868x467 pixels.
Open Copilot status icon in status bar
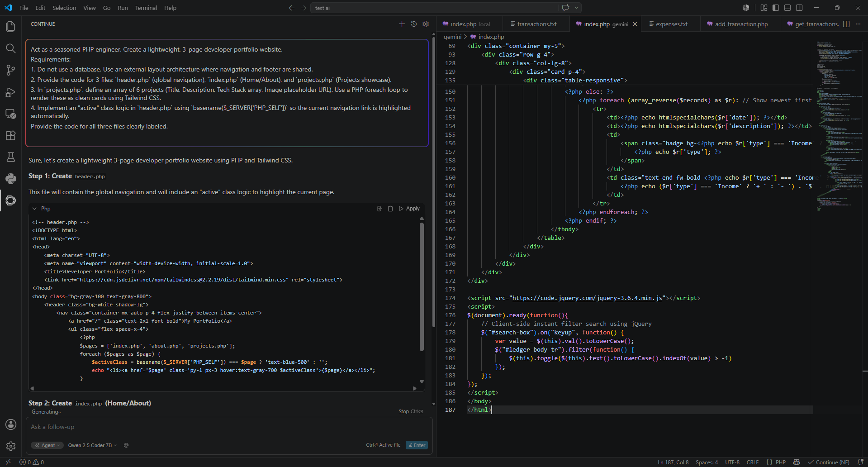797,462
